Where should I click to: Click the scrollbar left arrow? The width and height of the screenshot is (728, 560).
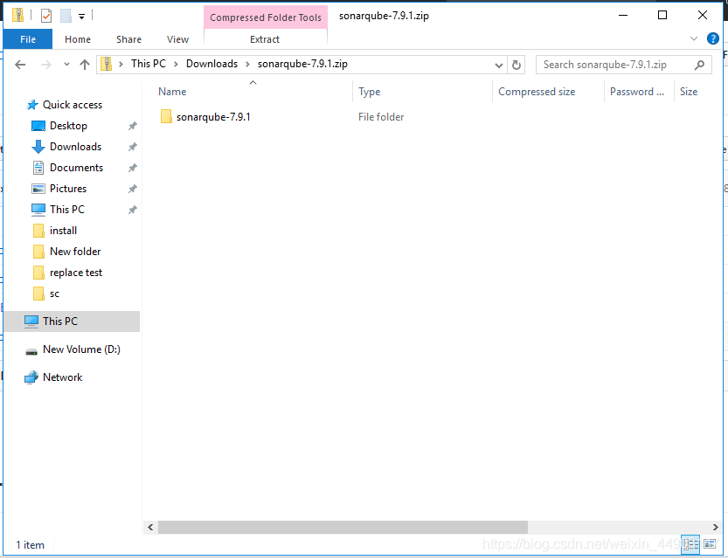pyautogui.click(x=150, y=527)
